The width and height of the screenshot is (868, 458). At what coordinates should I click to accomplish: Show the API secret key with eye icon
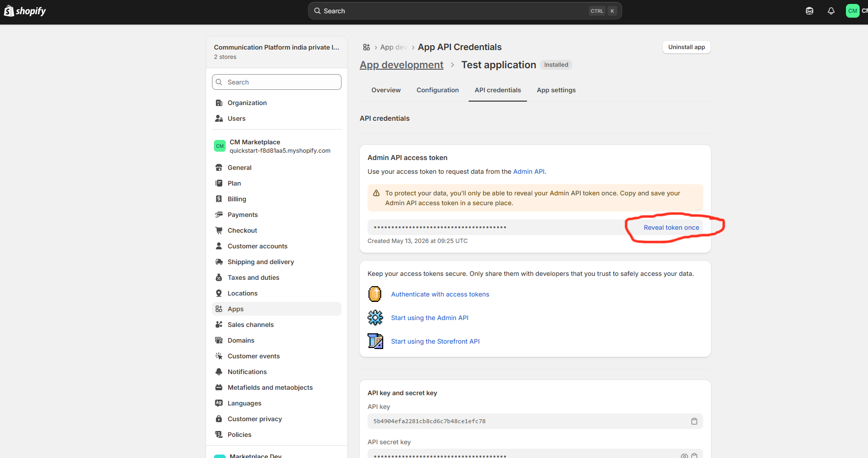pyautogui.click(x=684, y=456)
